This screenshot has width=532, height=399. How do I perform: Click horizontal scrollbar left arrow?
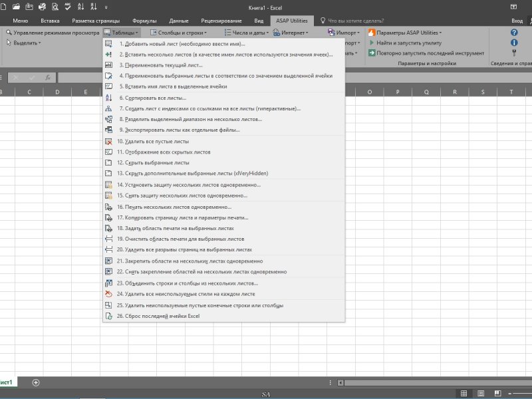pyautogui.click(x=340, y=383)
